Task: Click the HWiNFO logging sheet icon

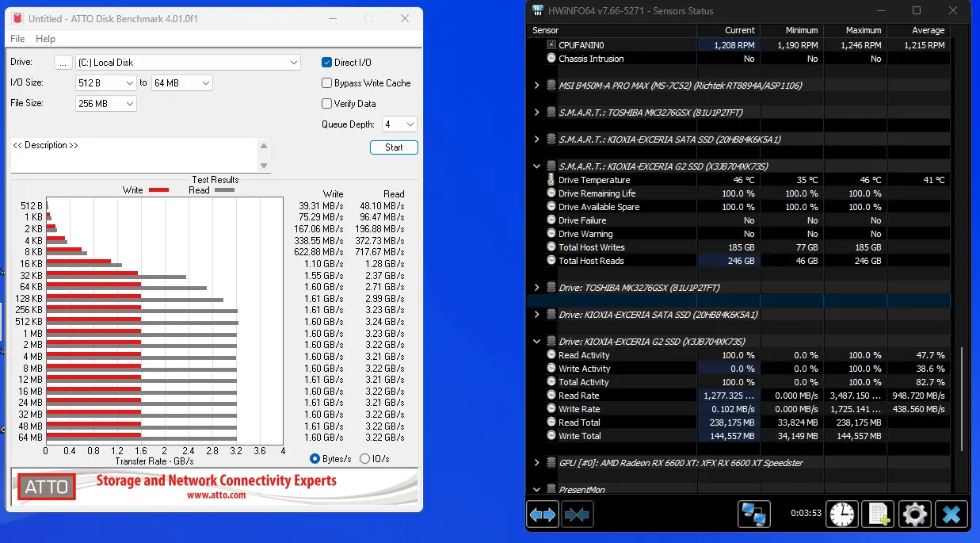Action: tap(879, 514)
